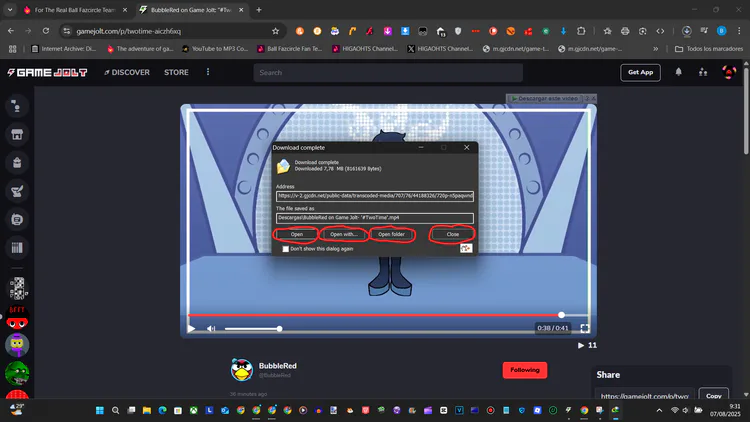Image resolution: width=750 pixels, height=422 pixels.
Task: Click Open in Download complete dialog
Action: coord(297,234)
